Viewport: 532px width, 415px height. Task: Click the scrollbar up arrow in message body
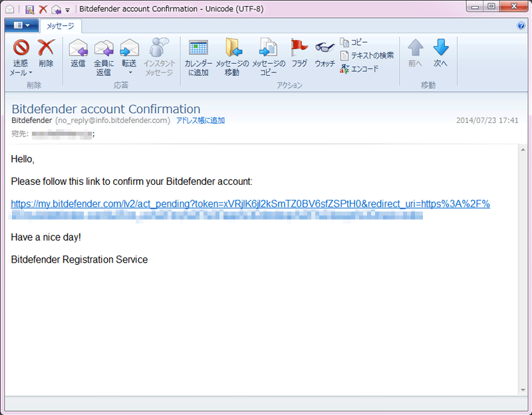pos(523,149)
